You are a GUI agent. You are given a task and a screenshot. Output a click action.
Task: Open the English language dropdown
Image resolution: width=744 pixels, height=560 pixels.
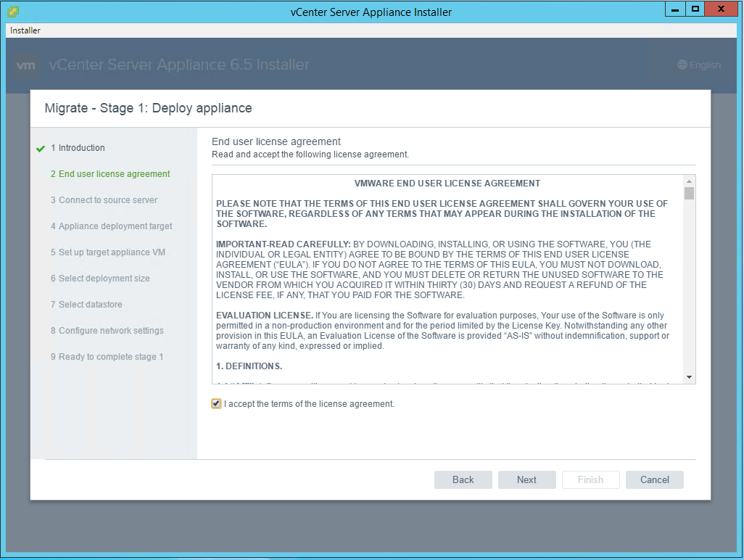click(699, 65)
